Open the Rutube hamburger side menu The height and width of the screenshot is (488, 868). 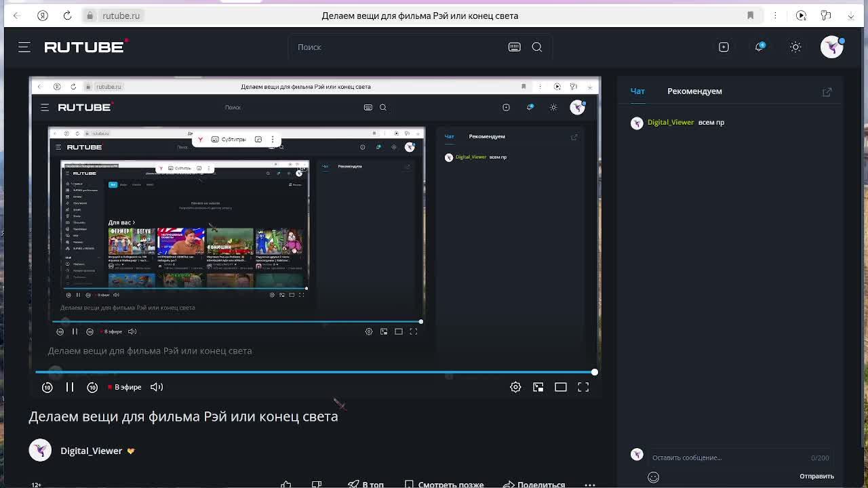[24, 47]
